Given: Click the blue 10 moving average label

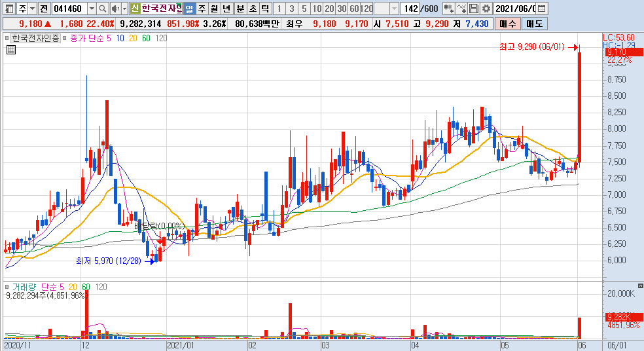Looking at the screenshot, I should pos(120,38).
